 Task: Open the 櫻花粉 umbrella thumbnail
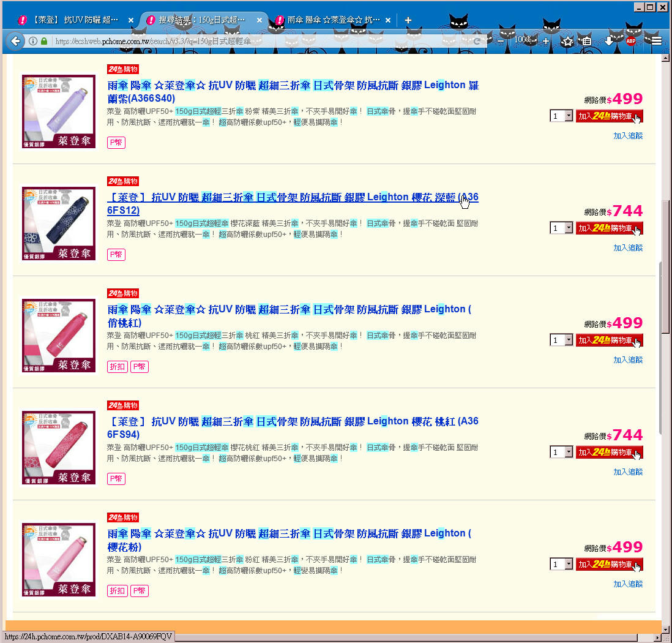coord(59,560)
